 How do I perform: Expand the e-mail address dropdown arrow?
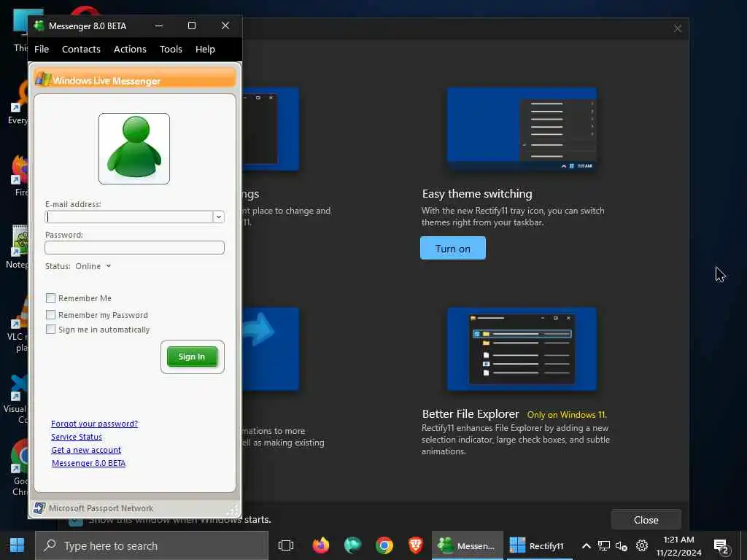tap(219, 217)
